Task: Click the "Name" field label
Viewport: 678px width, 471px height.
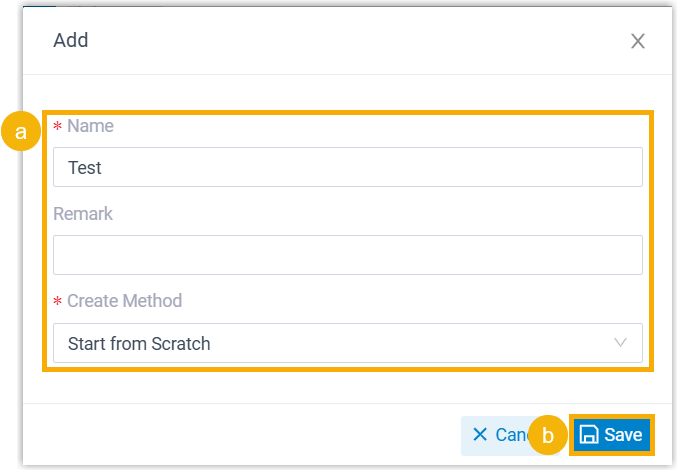Action: click(x=90, y=127)
